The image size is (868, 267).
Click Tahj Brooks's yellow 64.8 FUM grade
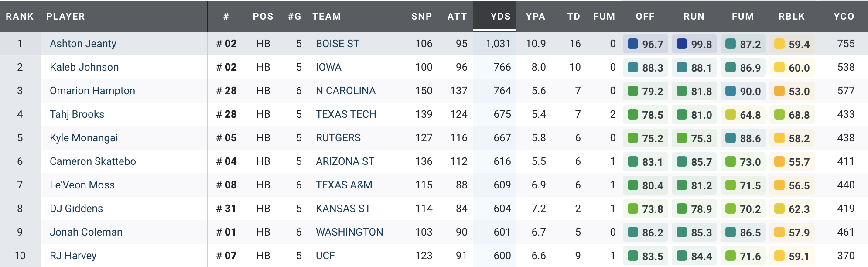pyautogui.click(x=743, y=115)
